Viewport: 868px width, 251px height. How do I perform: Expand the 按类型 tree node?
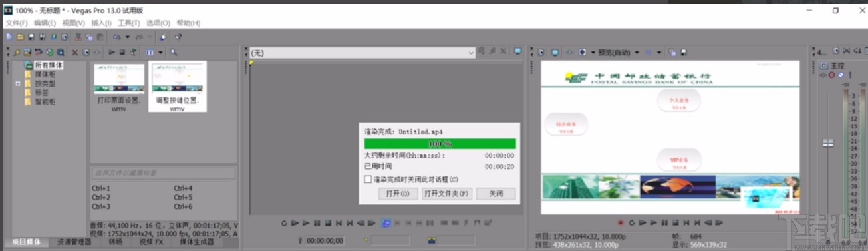tap(18, 83)
